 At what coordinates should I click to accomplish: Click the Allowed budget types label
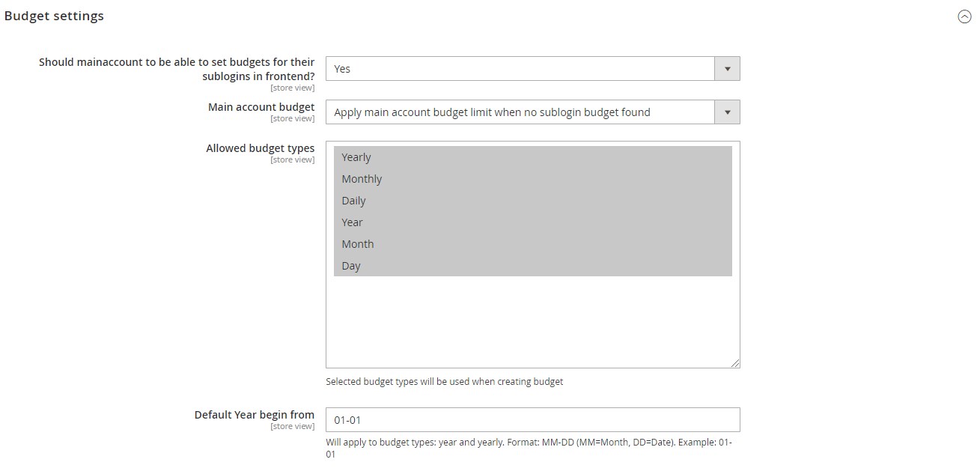point(261,148)
